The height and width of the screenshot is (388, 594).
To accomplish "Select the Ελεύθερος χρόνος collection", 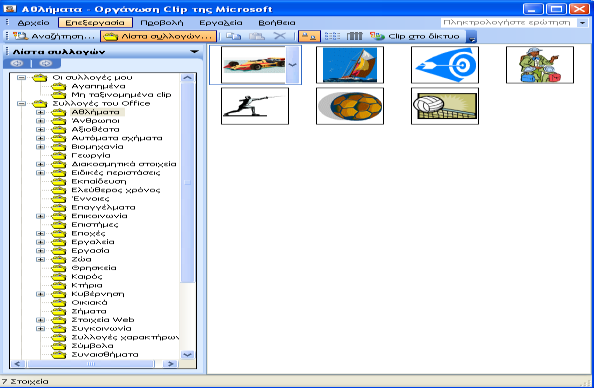I will click(x=116, y=190).
